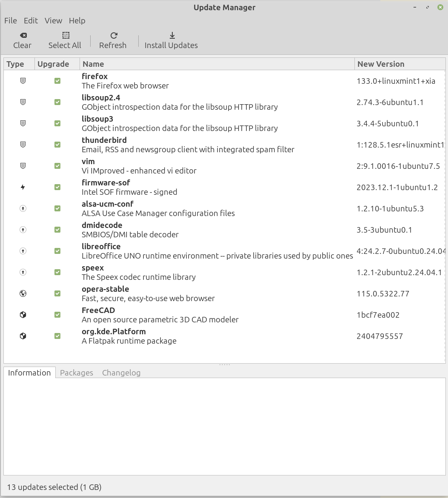Uncheck the libsoup2.4 upgrade checkbox
Screen dimensions: 448x498
pos(57,102)
